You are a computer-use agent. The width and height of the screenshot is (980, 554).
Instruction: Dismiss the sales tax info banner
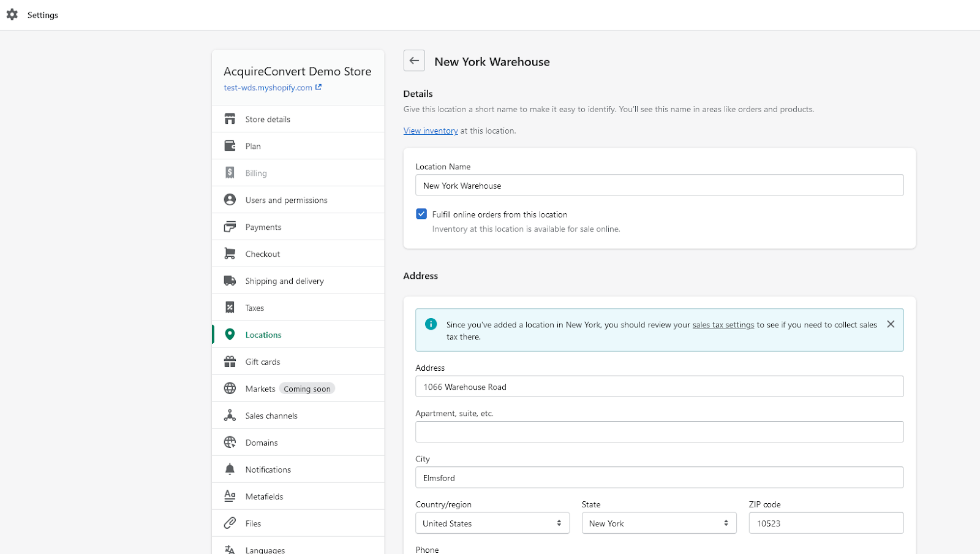(891, 324)
